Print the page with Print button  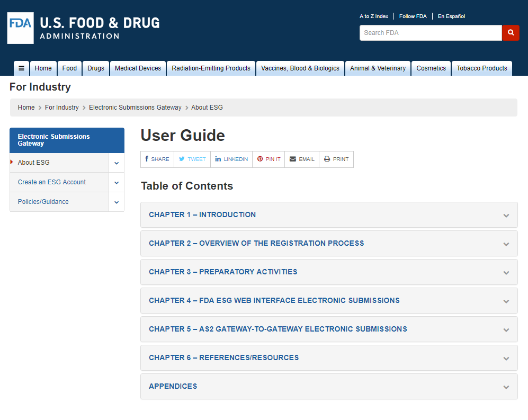tap(336, 159)
